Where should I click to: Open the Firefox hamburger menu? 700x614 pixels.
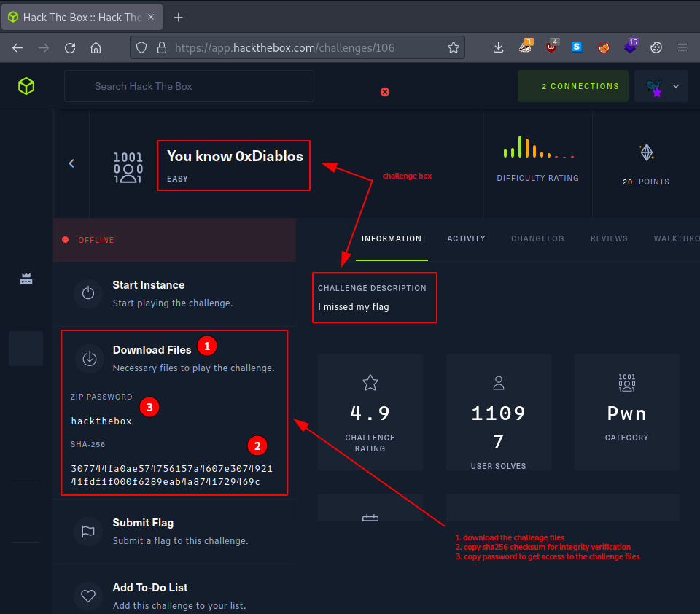coord(682,47)
